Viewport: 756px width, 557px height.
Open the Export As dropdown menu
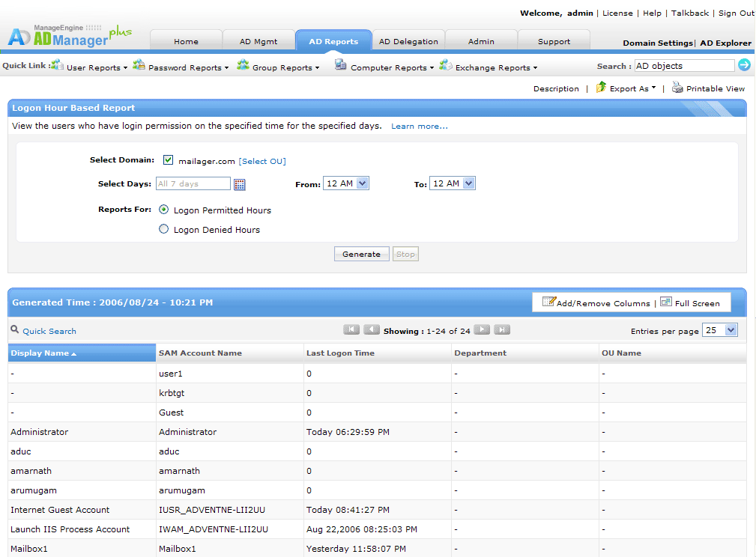[654, 88]
